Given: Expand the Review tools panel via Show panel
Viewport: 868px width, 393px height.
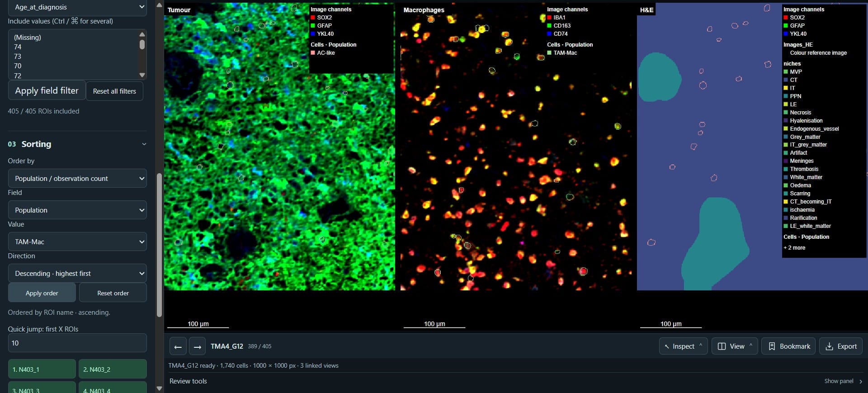Looking at the screenshot, I should point(843,381).
